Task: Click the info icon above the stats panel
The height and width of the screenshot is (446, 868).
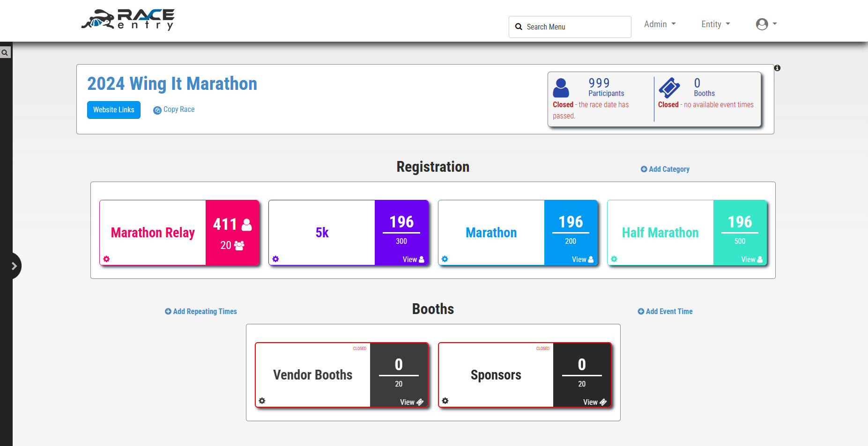Action: click(778, 68)
